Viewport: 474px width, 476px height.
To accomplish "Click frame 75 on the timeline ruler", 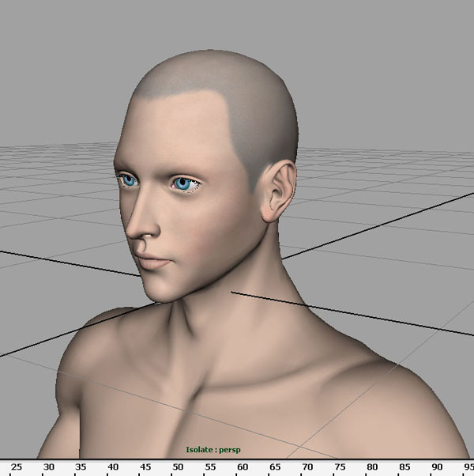I will click(x=340, y=467).
